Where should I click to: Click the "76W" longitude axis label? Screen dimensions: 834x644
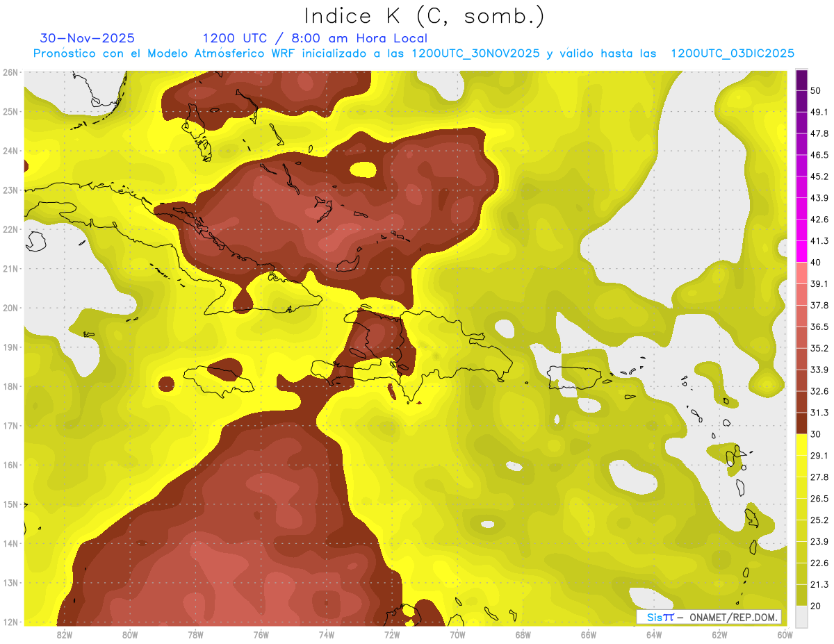coord(261,634)
